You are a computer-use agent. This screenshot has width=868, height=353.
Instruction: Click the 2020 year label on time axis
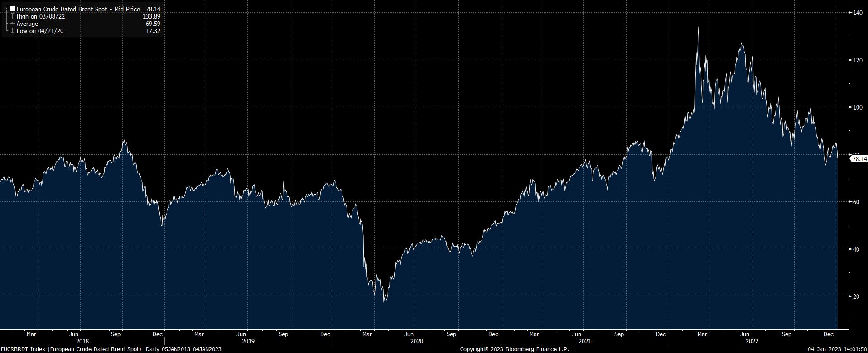416,341
